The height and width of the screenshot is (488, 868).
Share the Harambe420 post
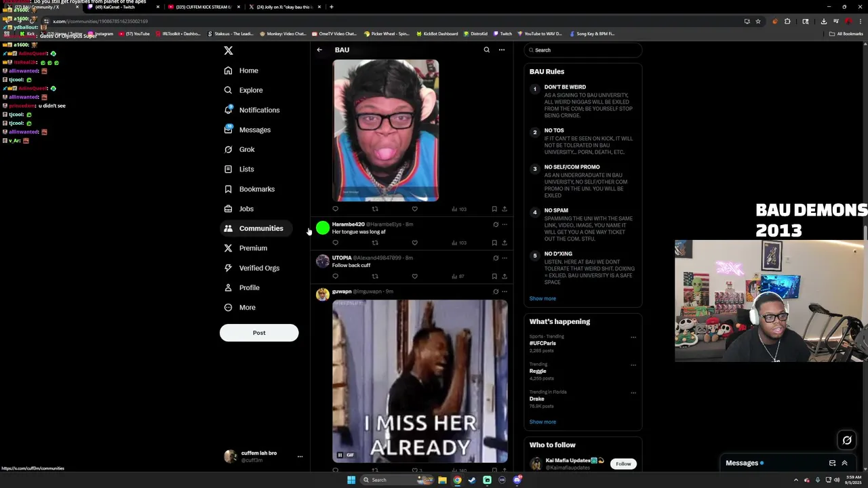[x=505, y=243]
